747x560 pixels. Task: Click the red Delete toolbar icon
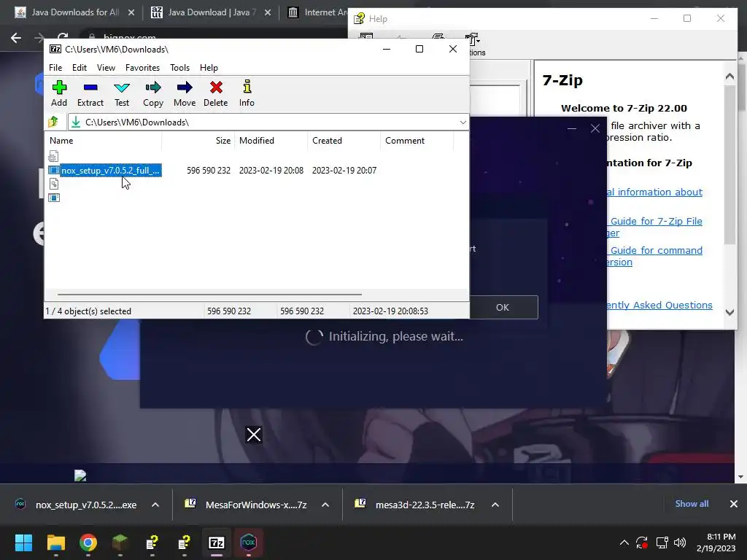pos(216,93)
